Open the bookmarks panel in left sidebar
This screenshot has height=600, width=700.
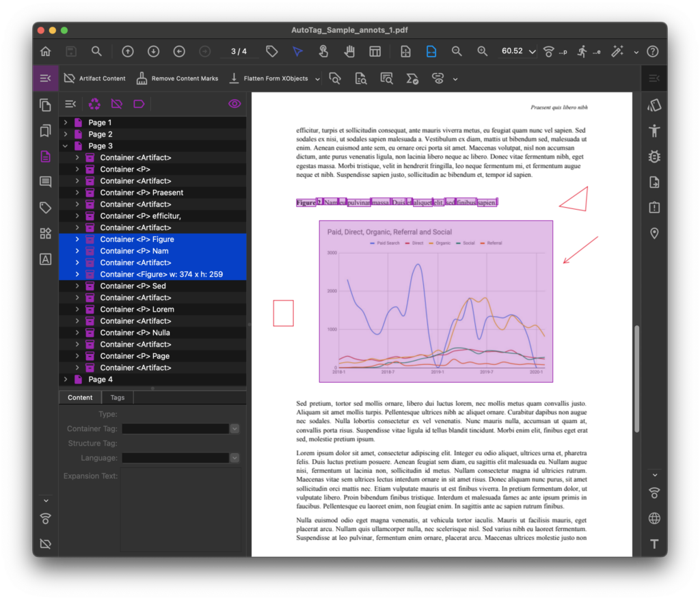(x=46, y=131)
